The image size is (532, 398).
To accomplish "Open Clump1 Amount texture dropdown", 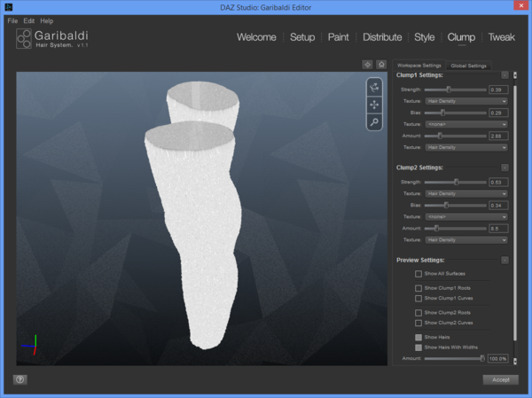I will [466, 147].
